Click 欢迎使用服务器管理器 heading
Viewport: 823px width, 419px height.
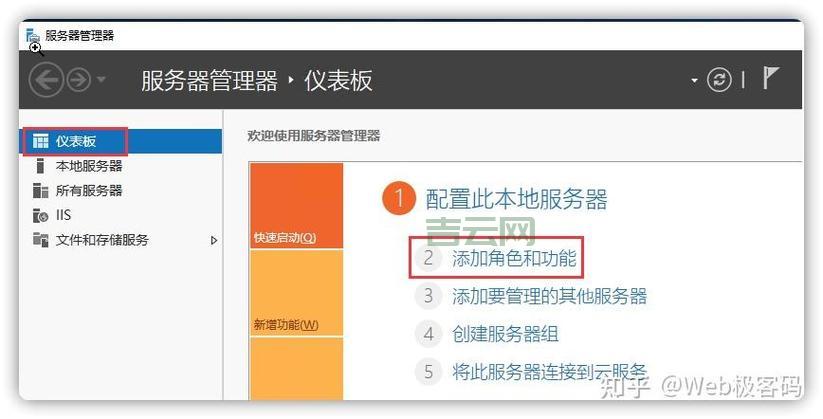pos(314,136)
